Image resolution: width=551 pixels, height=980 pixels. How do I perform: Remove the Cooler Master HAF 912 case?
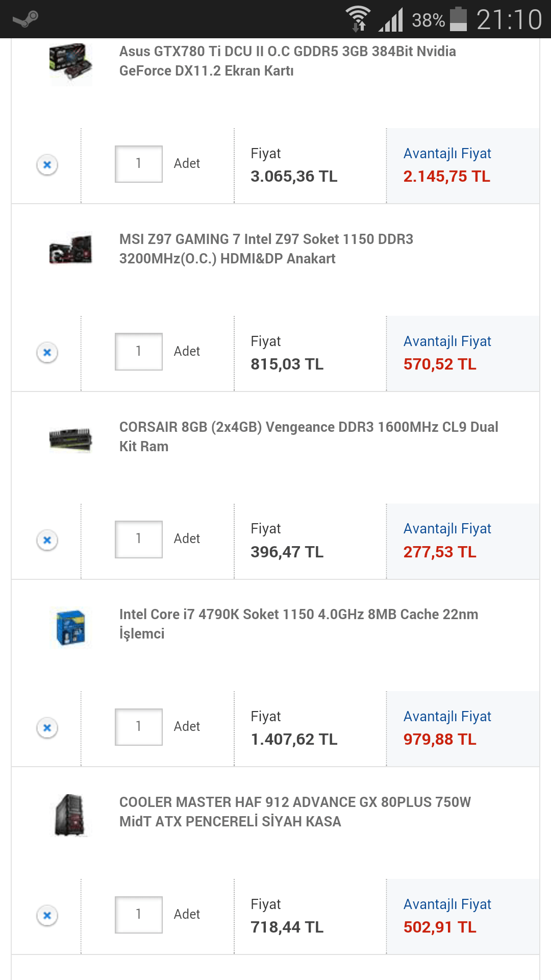tap(47, 915)
